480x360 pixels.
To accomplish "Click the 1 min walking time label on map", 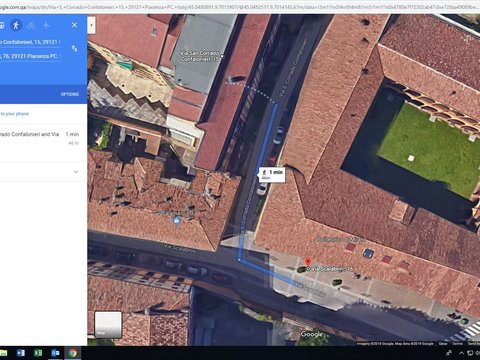I will coord(273,174).
